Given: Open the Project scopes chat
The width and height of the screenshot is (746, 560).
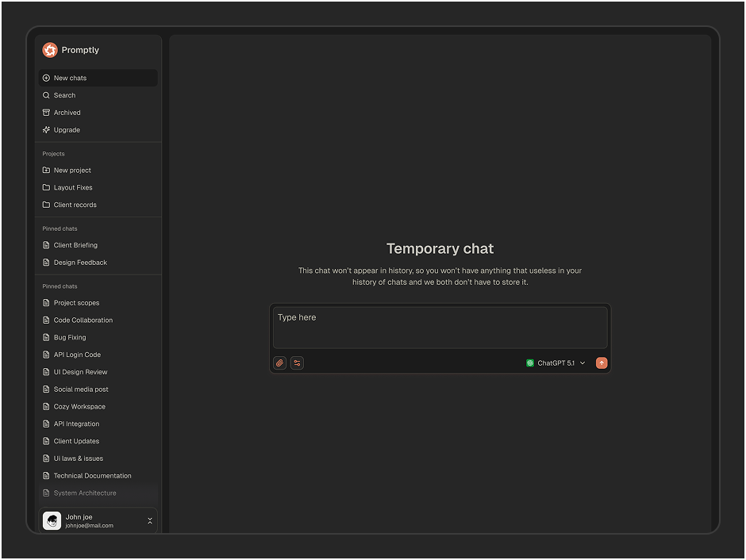Looking at the screenshot, I should tap(98, 303).
